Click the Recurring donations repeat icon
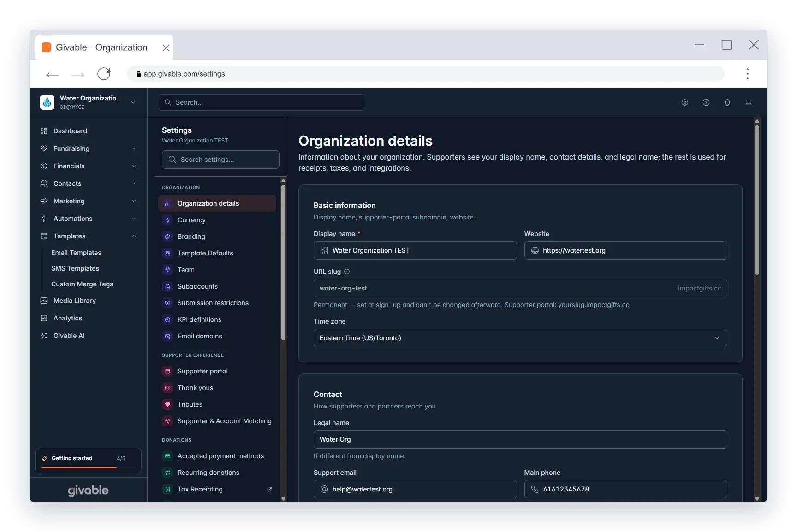Screen dimensions: 797x532 coord(168,473)
